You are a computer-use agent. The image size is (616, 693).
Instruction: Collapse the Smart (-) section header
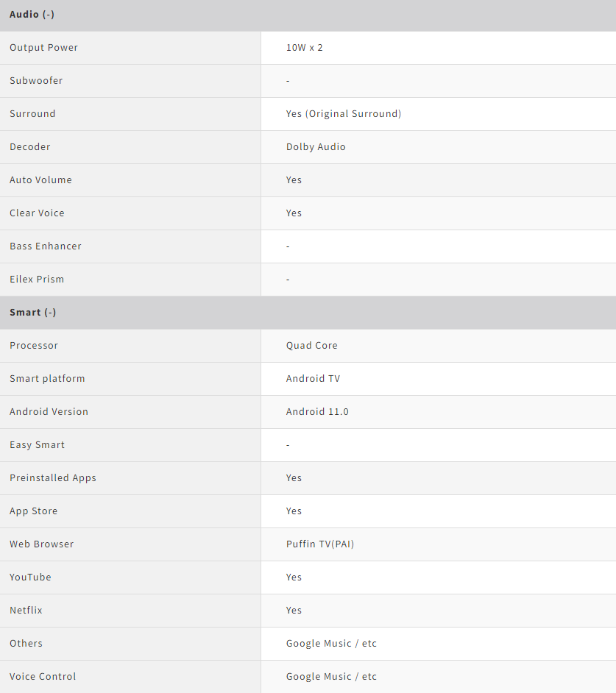[x=32, y=313]
